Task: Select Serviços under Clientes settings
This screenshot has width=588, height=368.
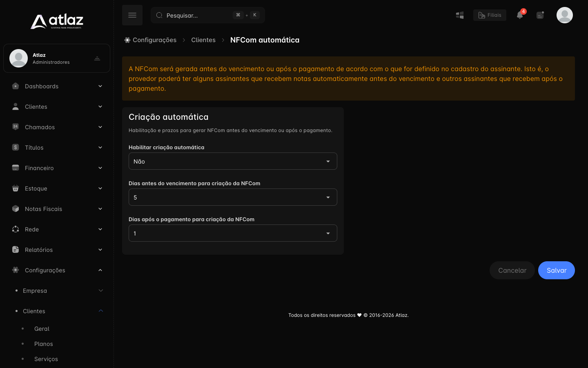Action: (46, 359)
